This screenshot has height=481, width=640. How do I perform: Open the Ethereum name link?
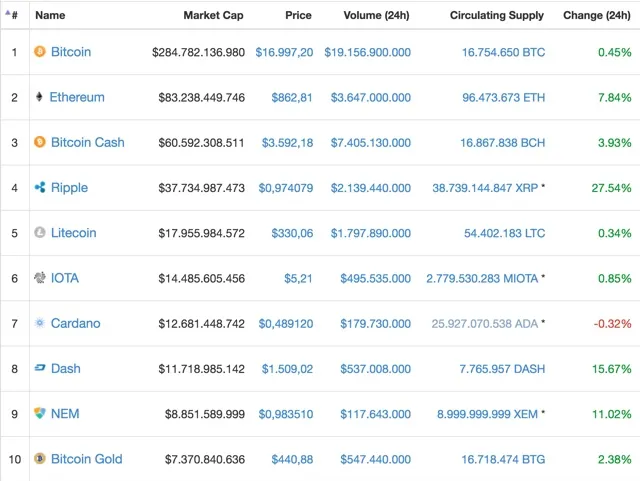tap(77, 97)
